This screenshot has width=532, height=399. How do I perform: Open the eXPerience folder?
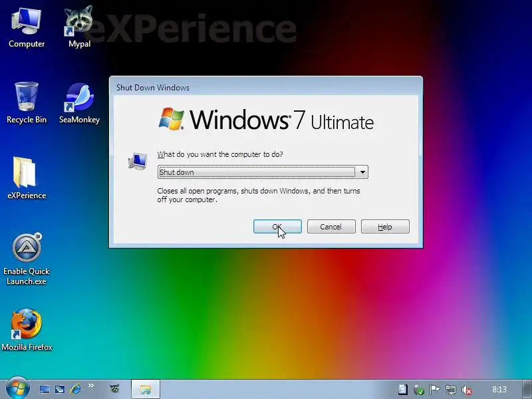pos(27,178)
